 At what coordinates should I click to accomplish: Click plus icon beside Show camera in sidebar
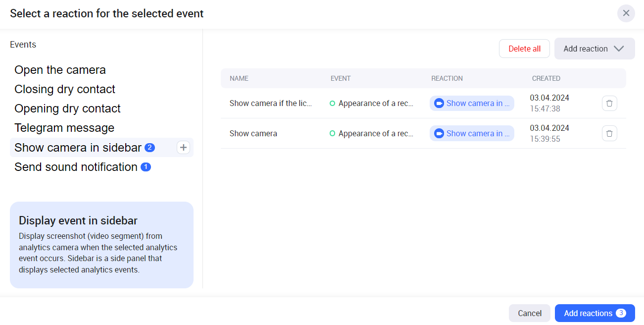tap(183, 148)
